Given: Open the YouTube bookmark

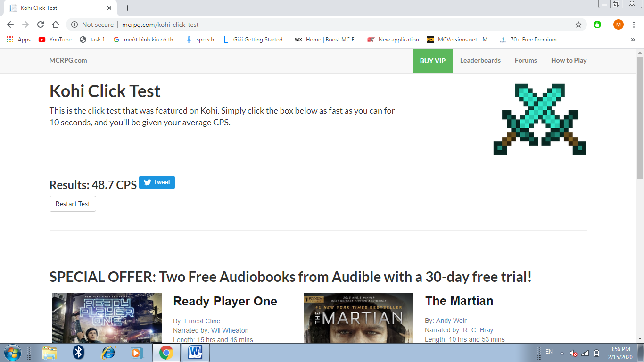Looking at the screenshot, I should pos(55,40).
